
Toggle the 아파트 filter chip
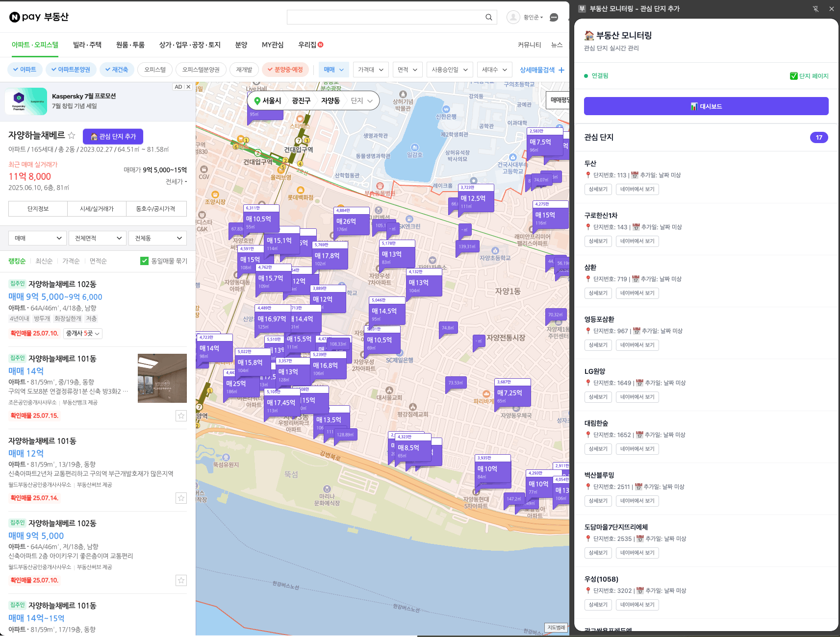click(25, 70)
